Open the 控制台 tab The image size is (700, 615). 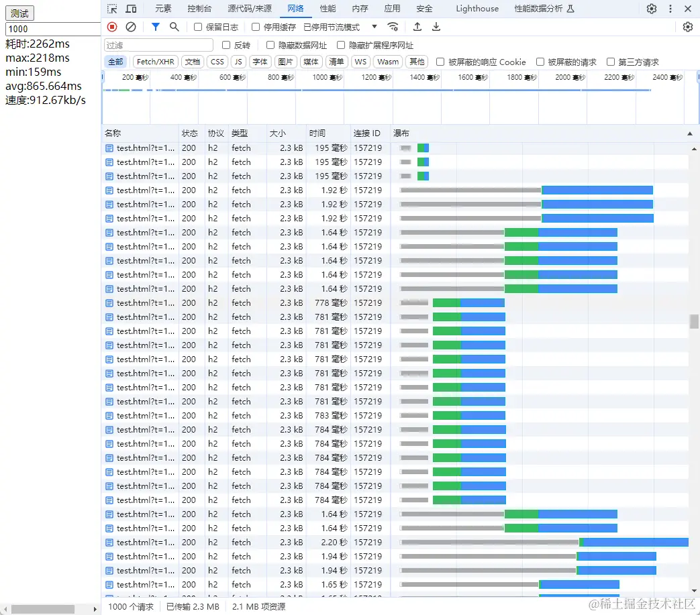(x=199, y=9)
